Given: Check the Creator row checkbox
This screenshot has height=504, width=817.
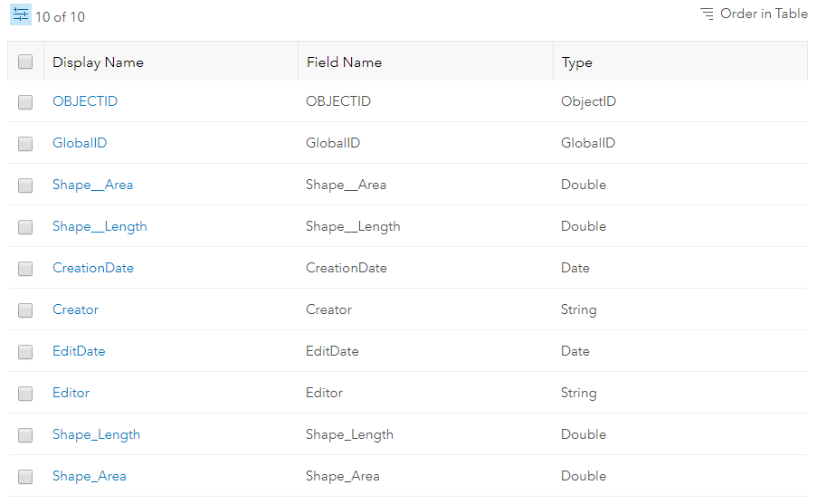Looking at the screenshot, I should coord(25,310).
